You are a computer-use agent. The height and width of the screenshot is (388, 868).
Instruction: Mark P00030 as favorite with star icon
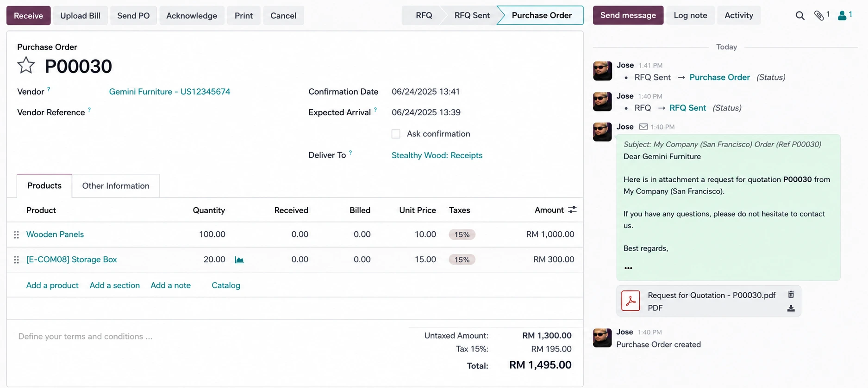coord(26,65)
